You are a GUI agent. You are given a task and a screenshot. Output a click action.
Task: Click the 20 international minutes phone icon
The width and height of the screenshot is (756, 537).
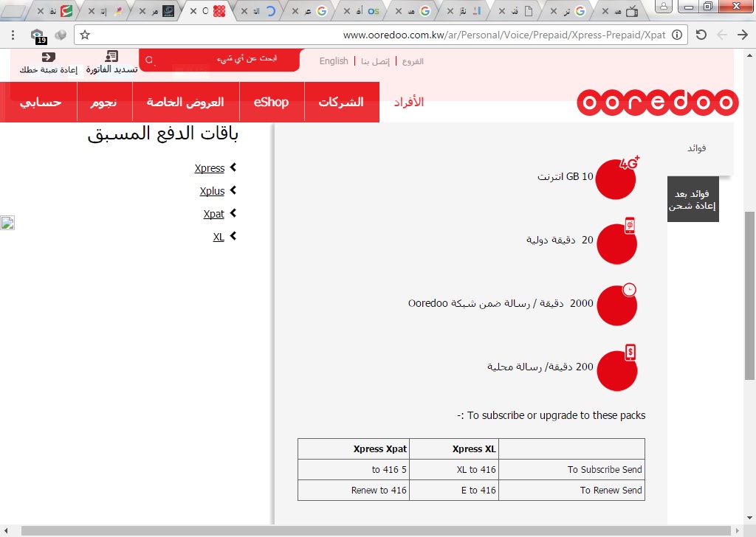[616, 243]
